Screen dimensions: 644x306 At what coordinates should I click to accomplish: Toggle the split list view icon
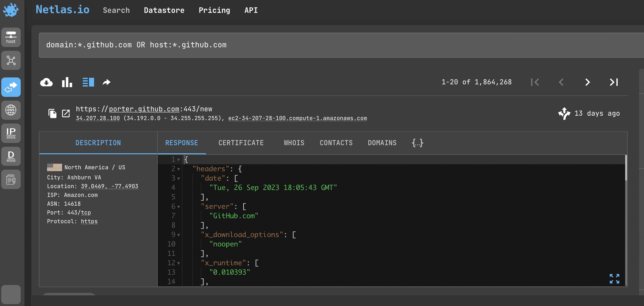point(88,82)
